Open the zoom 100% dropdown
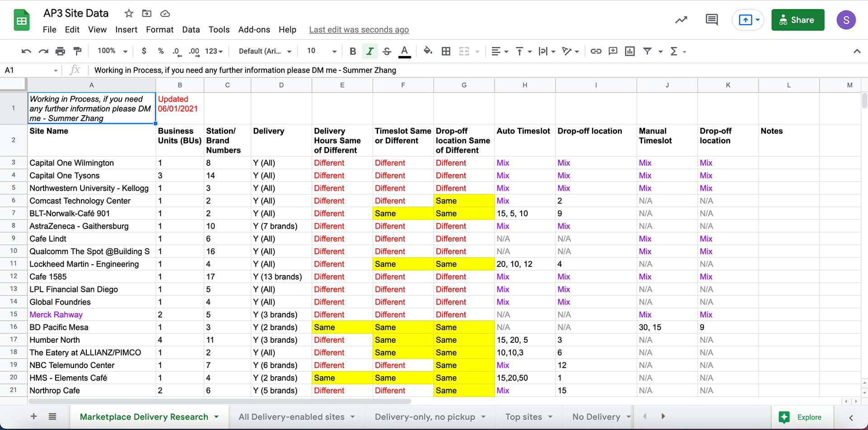868x430 pixels. [x=112, y=51]
